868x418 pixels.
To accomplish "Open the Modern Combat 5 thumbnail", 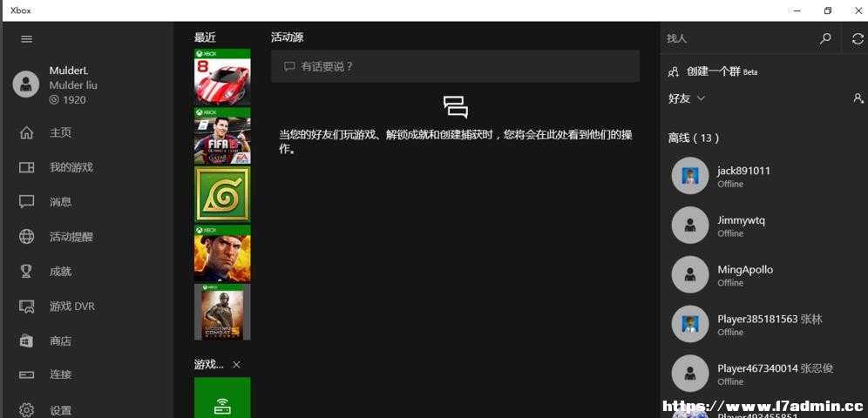I will click(222, 312).
